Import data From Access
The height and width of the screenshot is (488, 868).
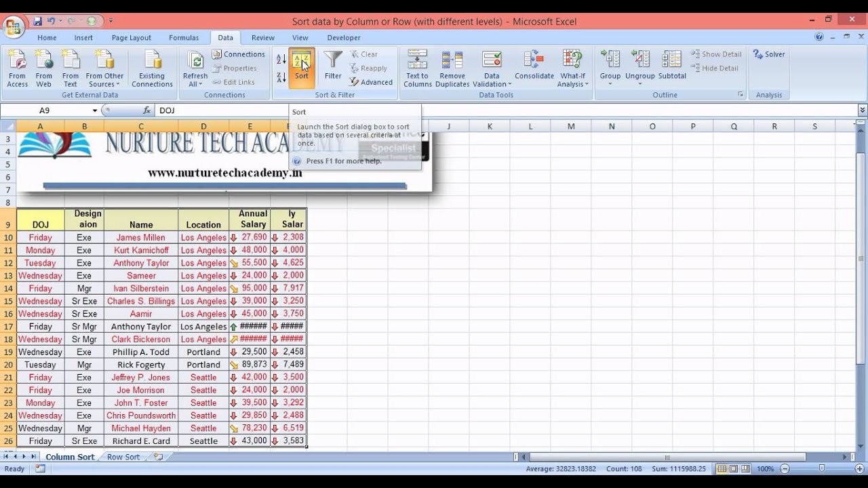click(x=17, y=69)
